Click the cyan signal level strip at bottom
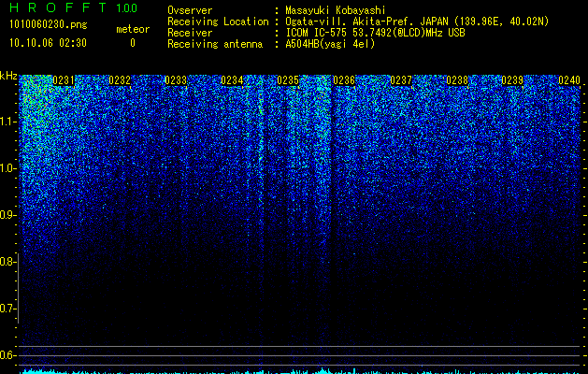588x374 pixels. pyautogui.click(x=300, y=371)
